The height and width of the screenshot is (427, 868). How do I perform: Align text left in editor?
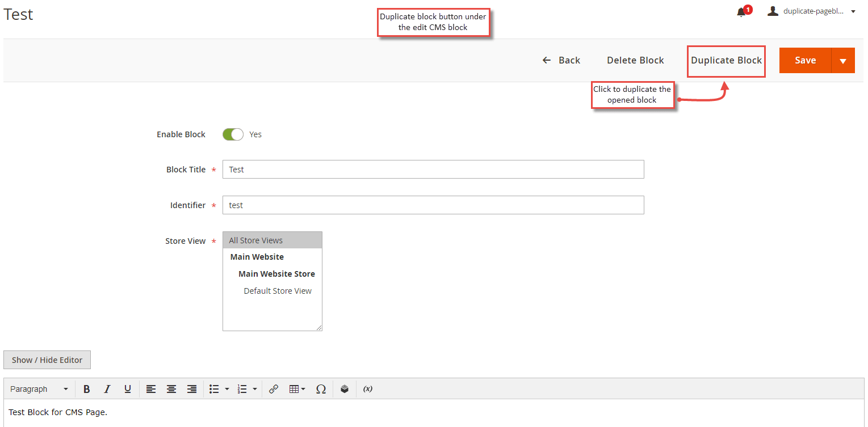[150, 389]
